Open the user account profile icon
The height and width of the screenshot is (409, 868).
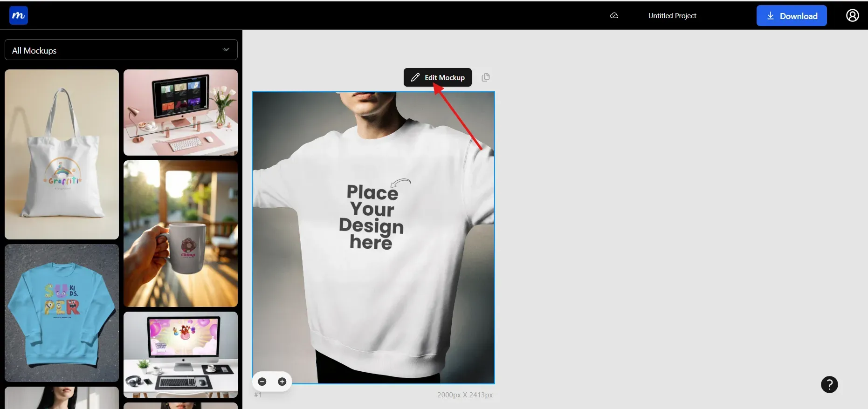[x=852, y=15]
